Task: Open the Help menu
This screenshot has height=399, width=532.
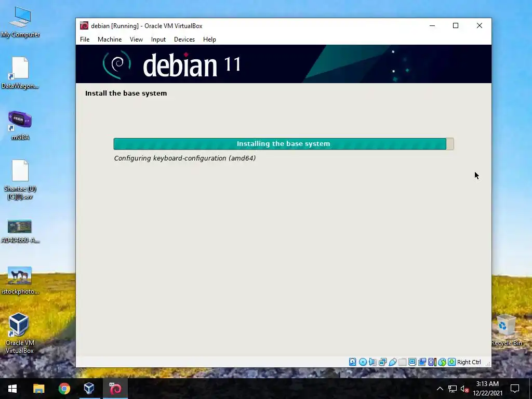Action: tap(209, 39)
